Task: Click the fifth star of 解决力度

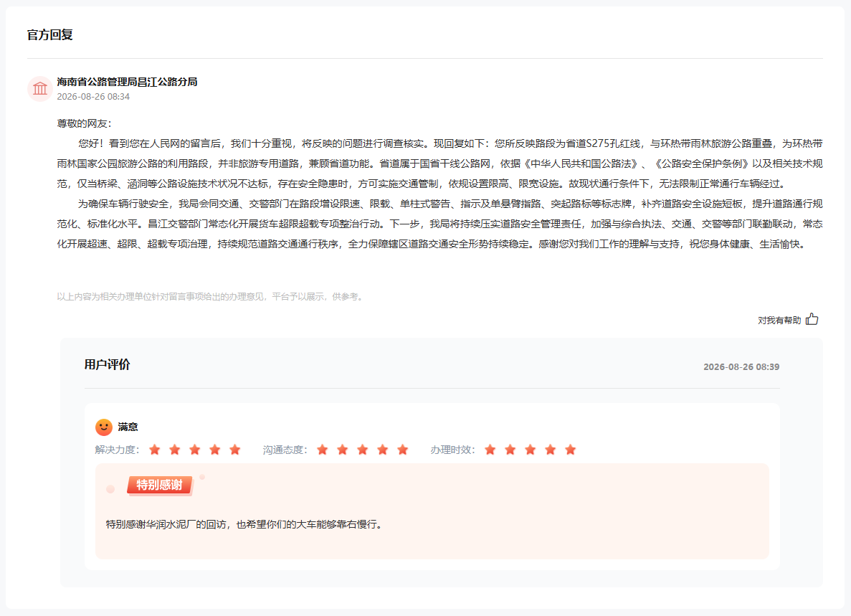Action: [x=235, y=450]
